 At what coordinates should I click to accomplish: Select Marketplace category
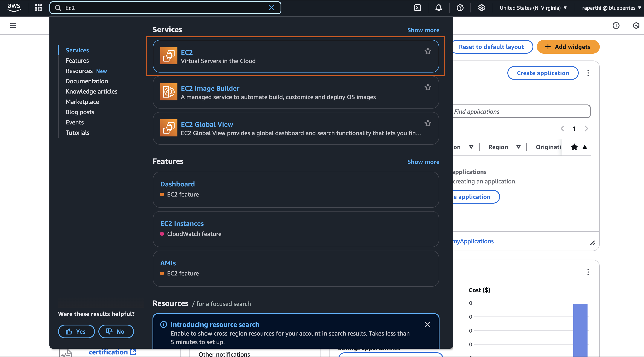pos(82,102)
